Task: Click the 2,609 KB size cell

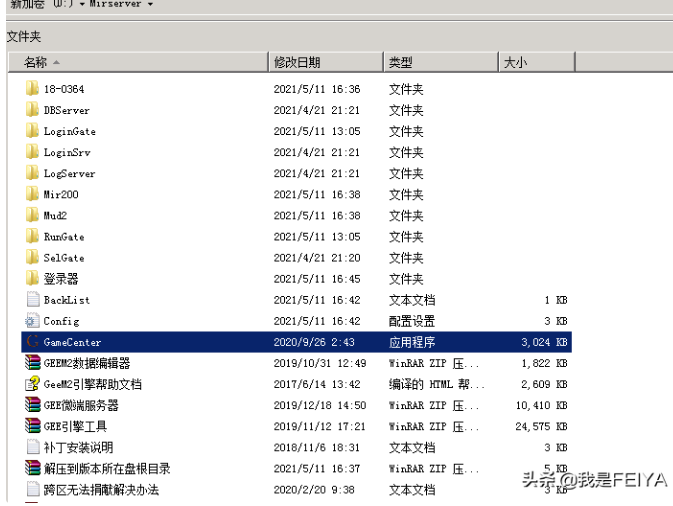Action: click(x=544, y=384)
